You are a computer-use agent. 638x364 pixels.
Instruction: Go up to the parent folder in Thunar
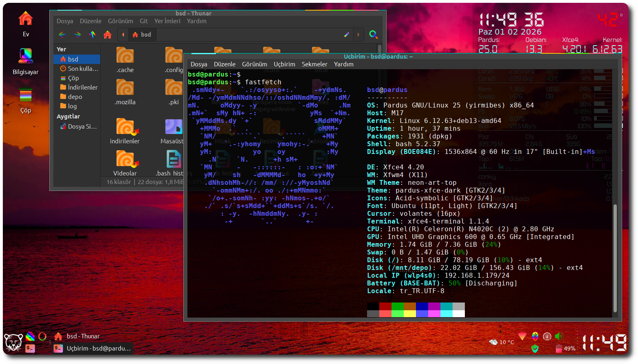click(92, 35)
